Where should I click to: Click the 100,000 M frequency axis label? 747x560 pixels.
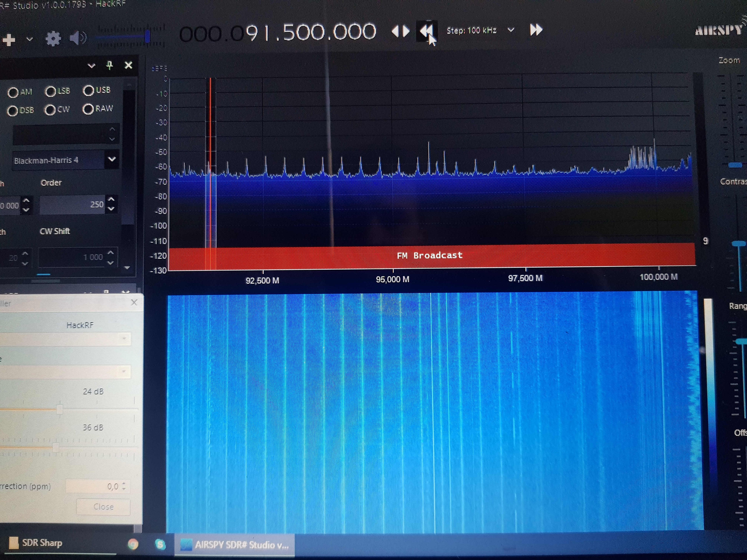[x=658, y=277]
